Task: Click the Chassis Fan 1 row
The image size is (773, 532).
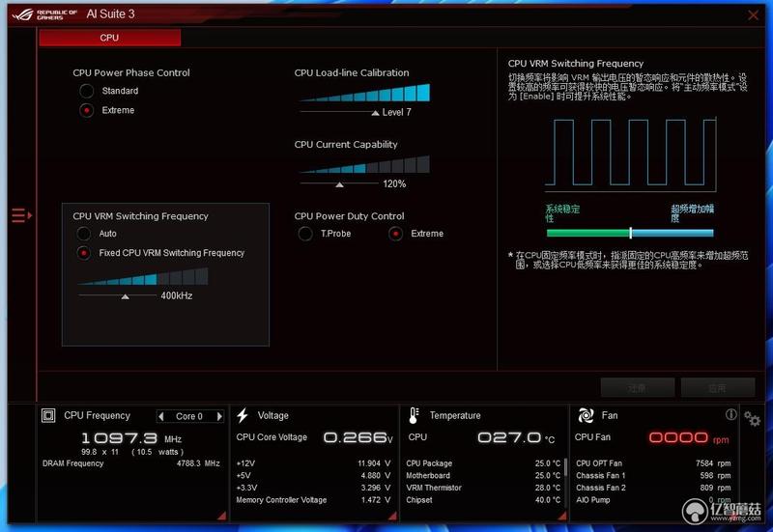Action: (654, 476)
